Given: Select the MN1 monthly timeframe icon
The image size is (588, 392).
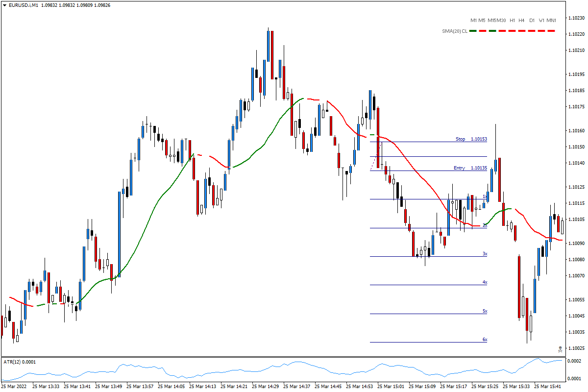Looking at the screenshot, I should click(x=551, y=21).
